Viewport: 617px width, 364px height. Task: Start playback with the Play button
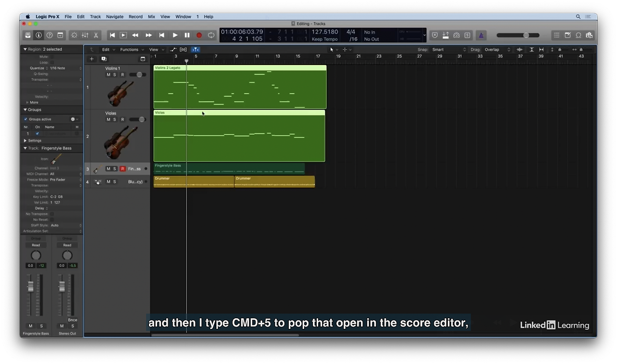(x=175, y=35)
